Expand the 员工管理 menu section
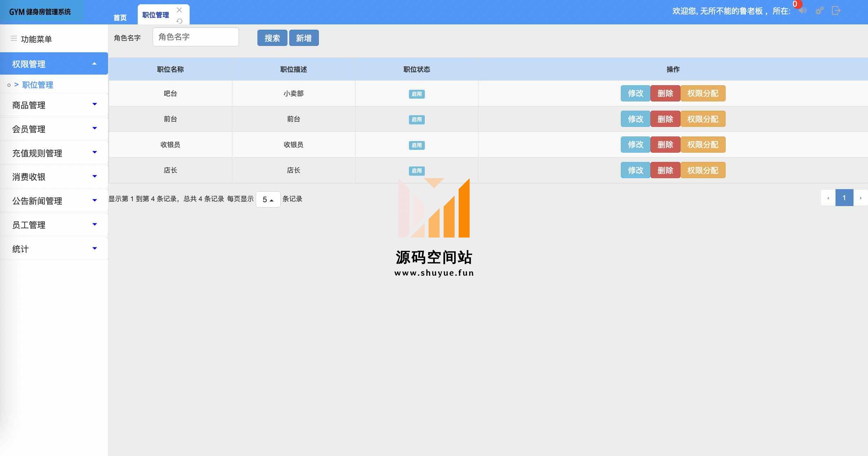This screenshot has width=868, height=456. (54, 224)
